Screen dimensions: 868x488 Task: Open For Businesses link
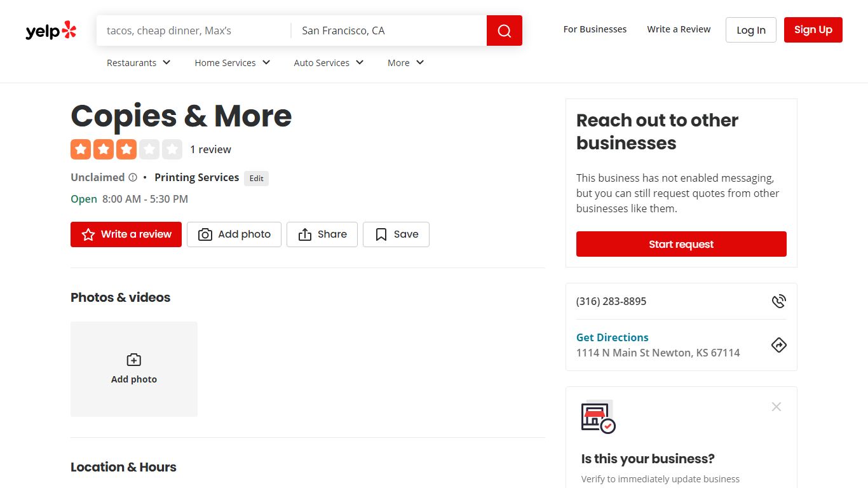tap(595, 29)
